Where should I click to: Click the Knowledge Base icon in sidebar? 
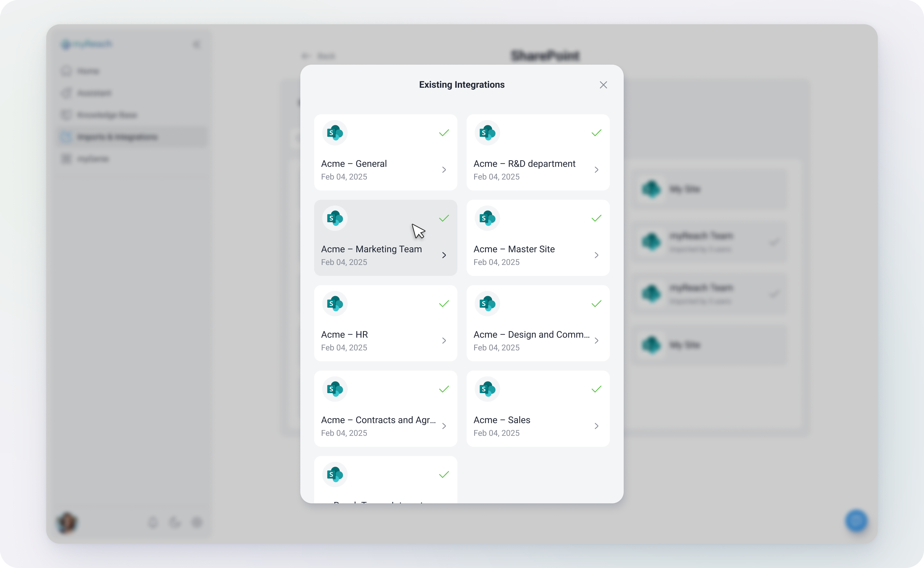[x=66, y=115]
